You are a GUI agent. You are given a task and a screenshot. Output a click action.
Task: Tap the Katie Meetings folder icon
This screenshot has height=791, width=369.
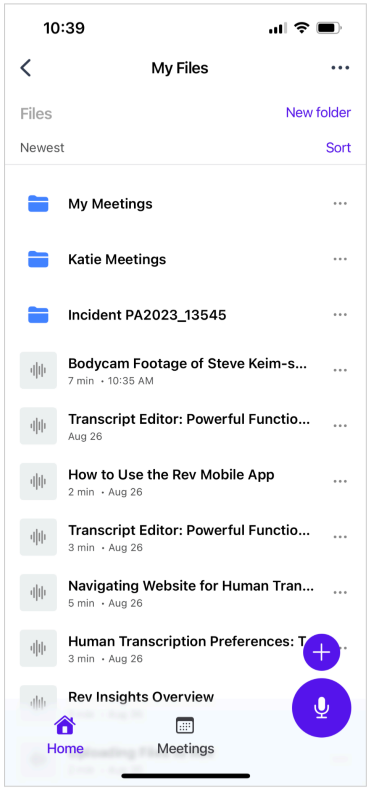[x=38, y=259]
